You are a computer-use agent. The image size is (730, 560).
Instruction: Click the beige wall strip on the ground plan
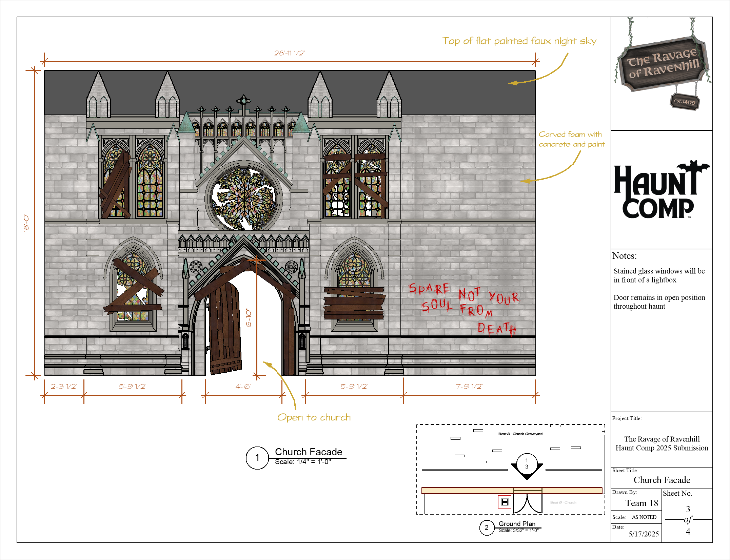point(468,490)
